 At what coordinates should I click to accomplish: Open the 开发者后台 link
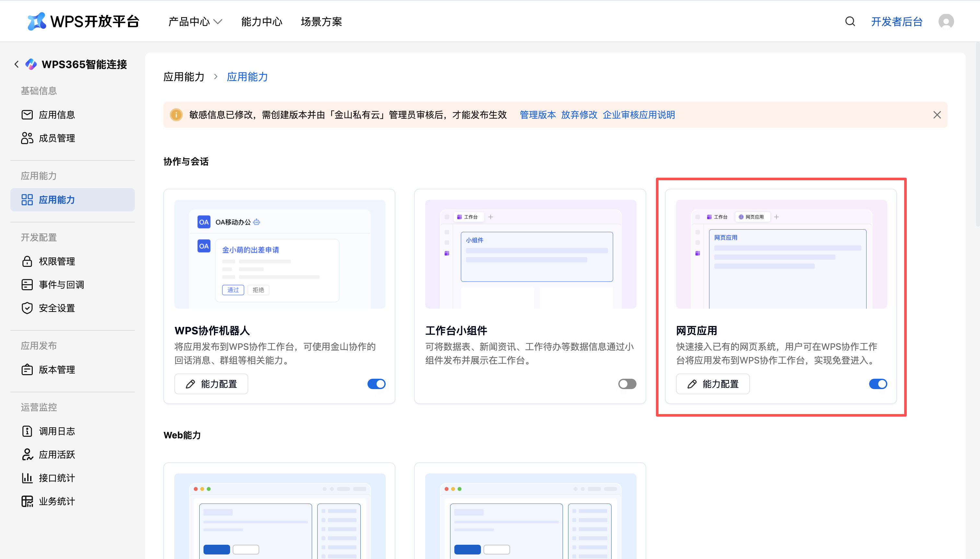click(896, 21)
